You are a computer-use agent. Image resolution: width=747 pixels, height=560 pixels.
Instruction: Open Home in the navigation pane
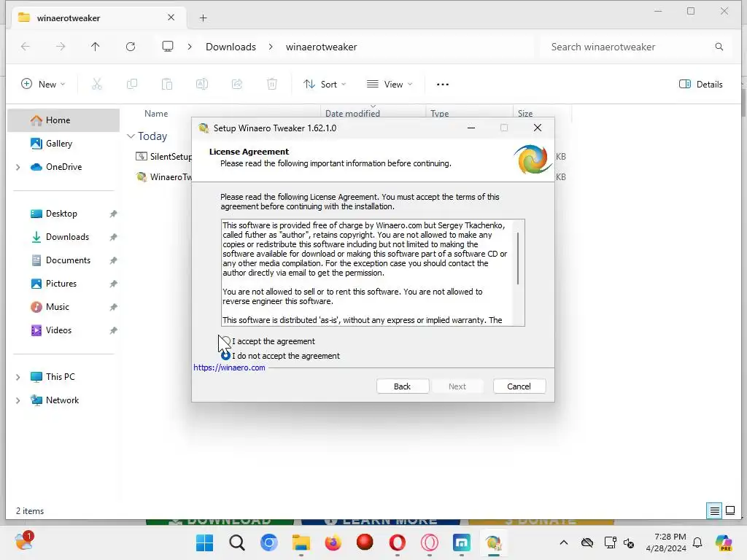coord(63,120)
